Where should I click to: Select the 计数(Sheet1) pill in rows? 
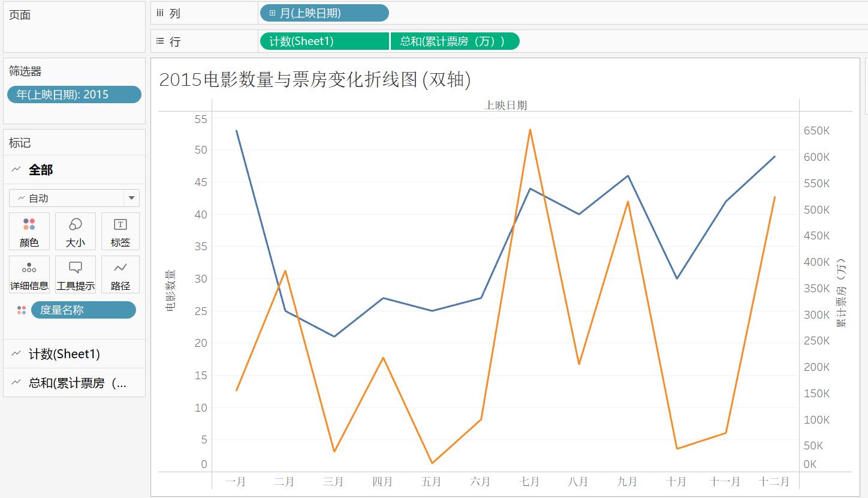click(x=324, y=41)
